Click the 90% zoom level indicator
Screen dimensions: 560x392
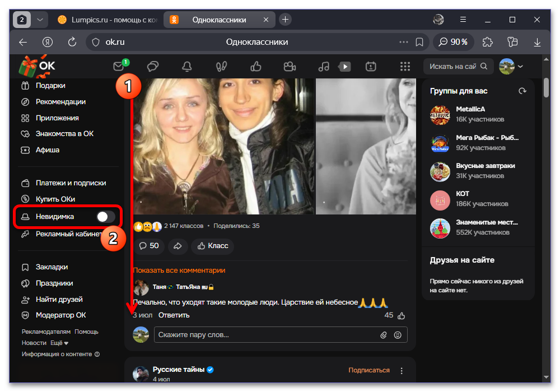[453, 42]
